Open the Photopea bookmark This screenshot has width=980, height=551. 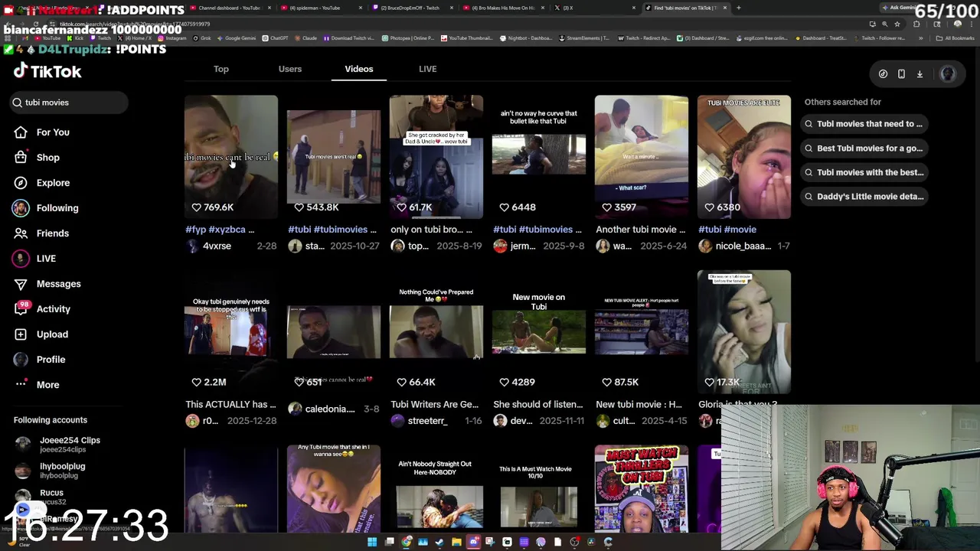tap(407, 38)
